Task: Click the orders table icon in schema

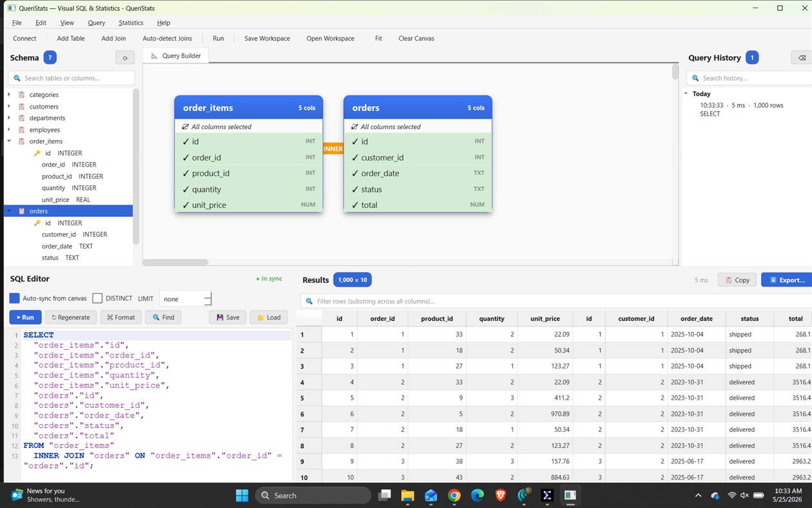Action: (22, 211)
